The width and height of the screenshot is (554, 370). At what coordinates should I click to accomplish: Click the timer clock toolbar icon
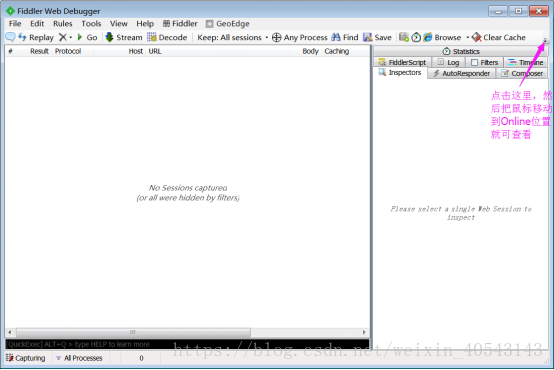click(416, 37)
